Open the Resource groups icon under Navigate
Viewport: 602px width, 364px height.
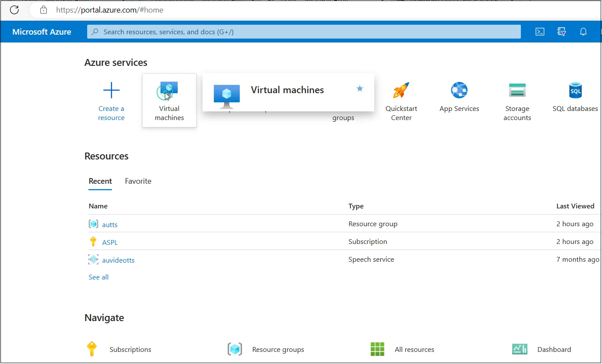coord(235,349)
